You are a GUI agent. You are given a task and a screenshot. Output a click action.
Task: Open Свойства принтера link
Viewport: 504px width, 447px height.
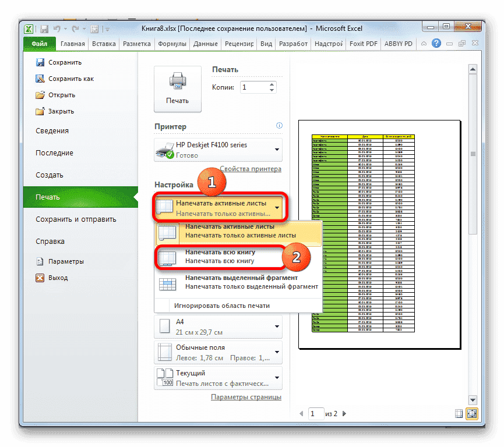click(x=250, y=168)
